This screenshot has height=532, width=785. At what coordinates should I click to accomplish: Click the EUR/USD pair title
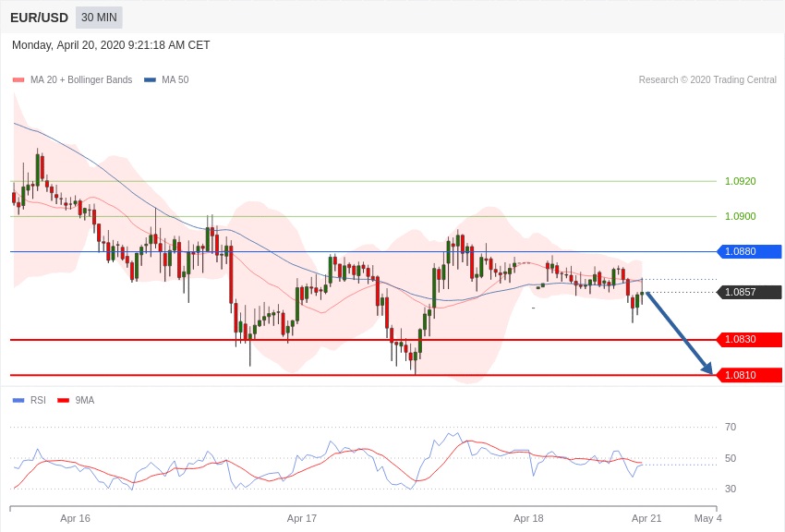pos(39,18)
